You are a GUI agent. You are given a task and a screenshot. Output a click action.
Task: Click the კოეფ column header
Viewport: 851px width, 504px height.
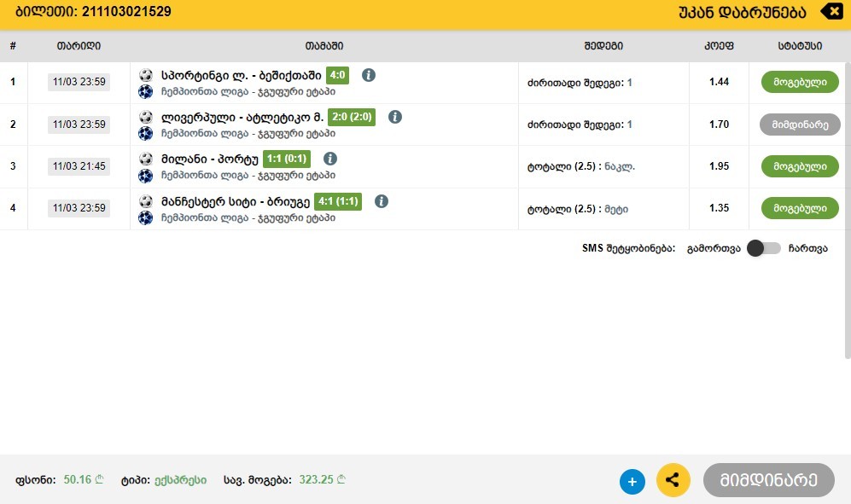coord(719,46)
